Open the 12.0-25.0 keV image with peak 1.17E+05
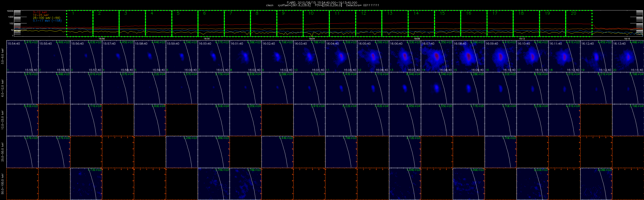Viewport: 644px width, 200px height. pos(468,120)
